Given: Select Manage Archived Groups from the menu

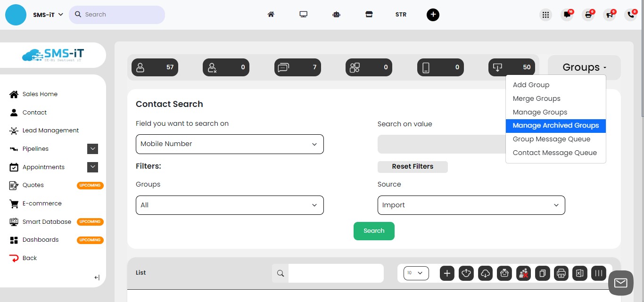Looking at the screenshot, I should 555,126.
